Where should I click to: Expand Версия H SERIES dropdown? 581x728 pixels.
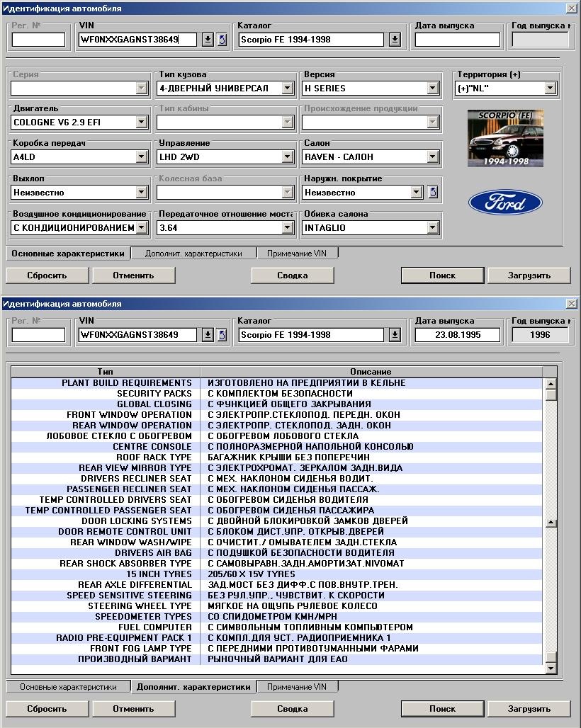[432, 88]
